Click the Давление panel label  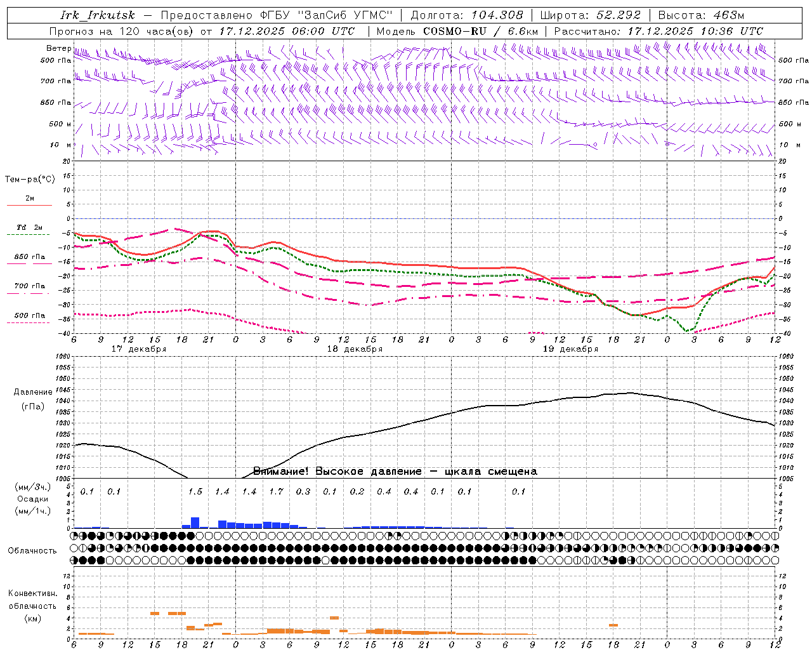click(x=33, y=392)
